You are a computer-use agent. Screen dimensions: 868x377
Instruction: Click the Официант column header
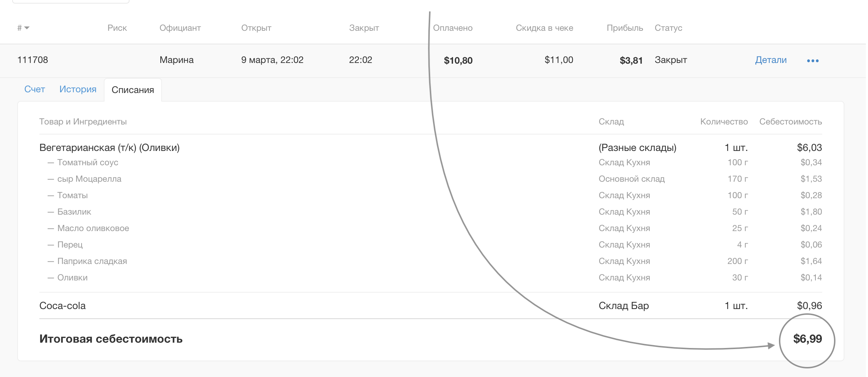coord(180,28)
